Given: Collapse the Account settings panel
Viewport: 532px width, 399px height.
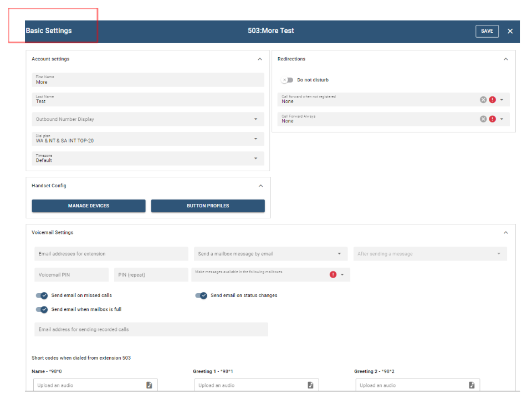Looking at the screenshot, I should tap(260, 59).
